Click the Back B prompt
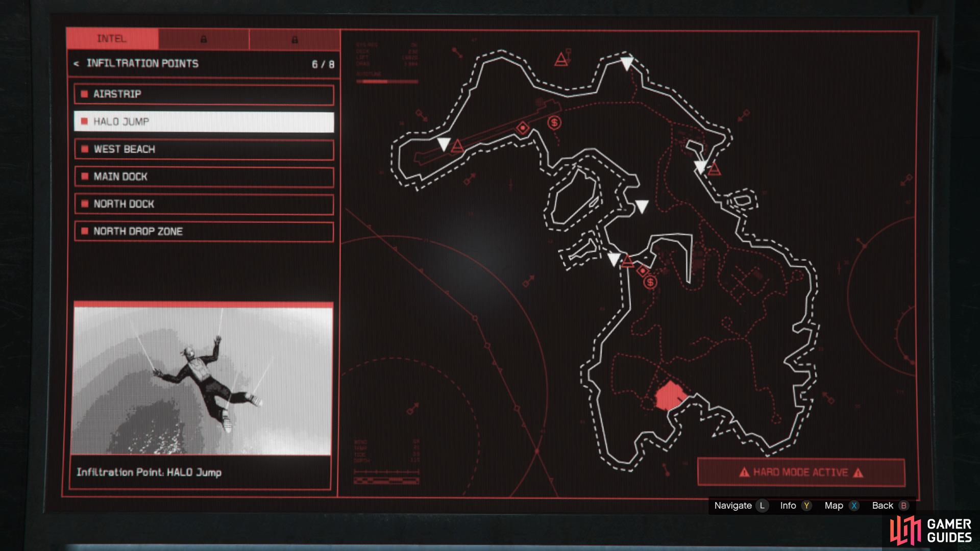980x551 pixels. pos(891,506)
